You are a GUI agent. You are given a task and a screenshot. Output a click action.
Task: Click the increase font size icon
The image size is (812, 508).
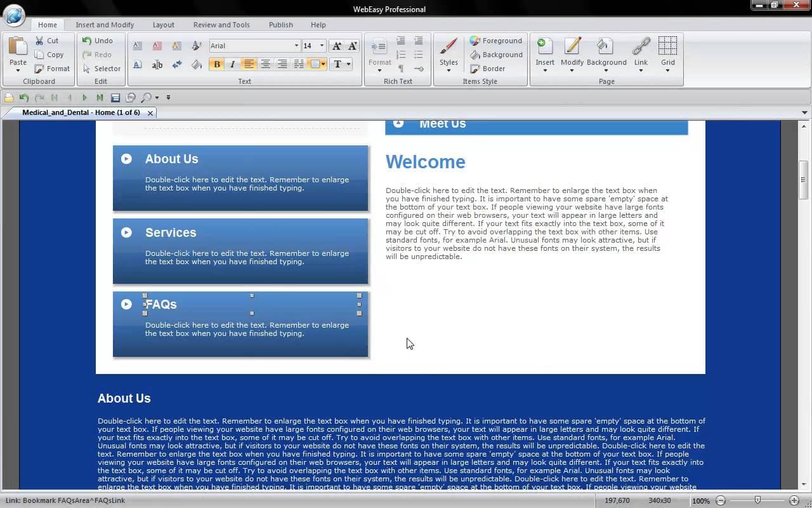click(x=337, y=46)
